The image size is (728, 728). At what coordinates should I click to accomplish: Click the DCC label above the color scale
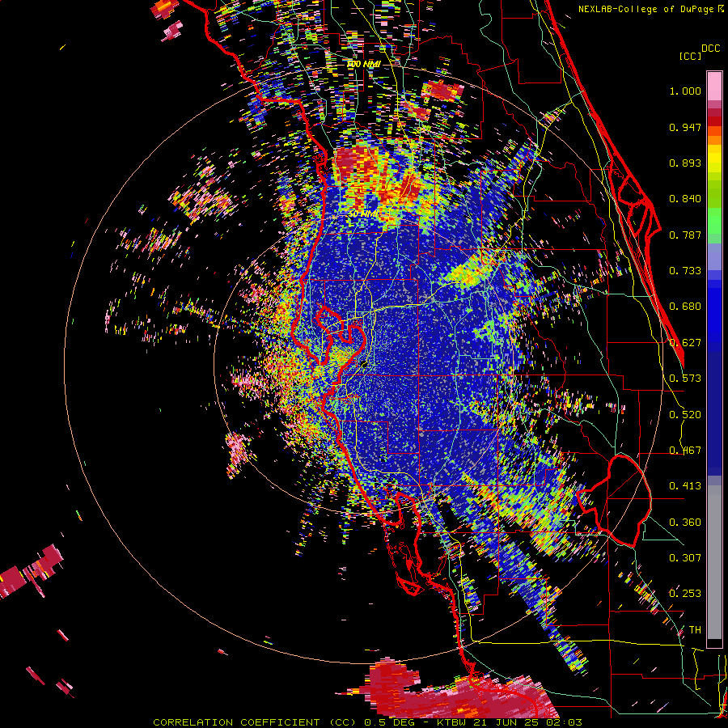(710, 49)
